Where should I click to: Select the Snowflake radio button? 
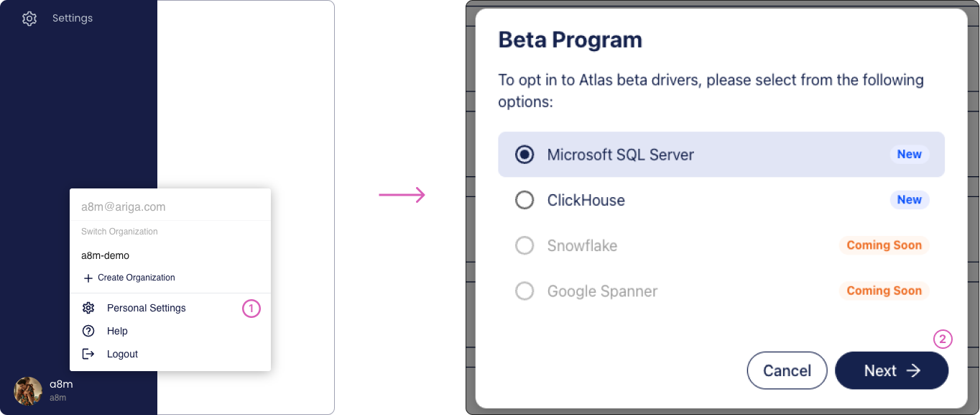pos(524,245)
